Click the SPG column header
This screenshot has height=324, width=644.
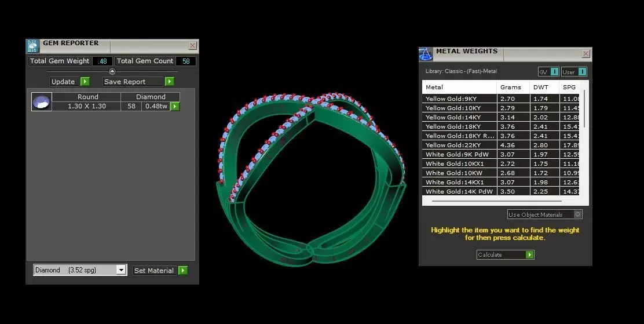(569, 87)
